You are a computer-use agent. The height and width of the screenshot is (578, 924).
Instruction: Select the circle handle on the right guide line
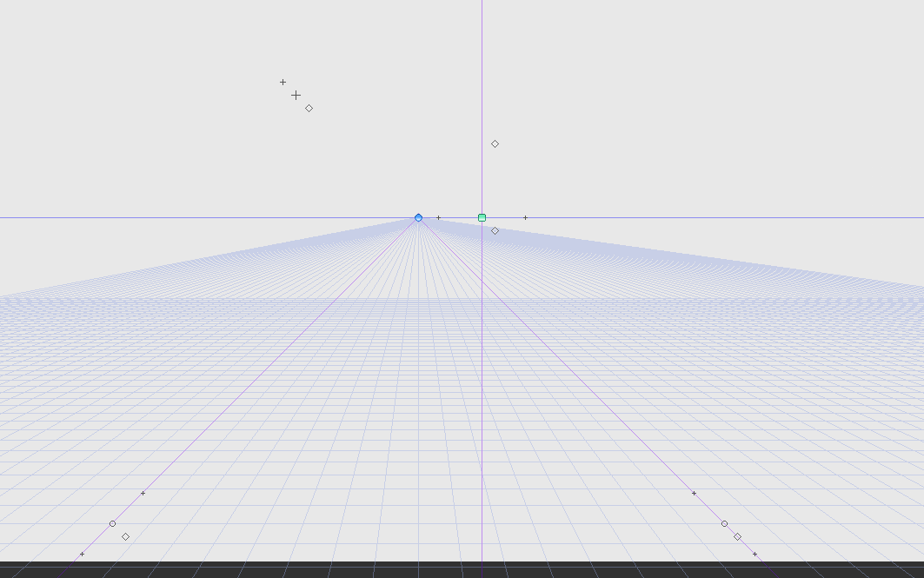pos(724,523)
